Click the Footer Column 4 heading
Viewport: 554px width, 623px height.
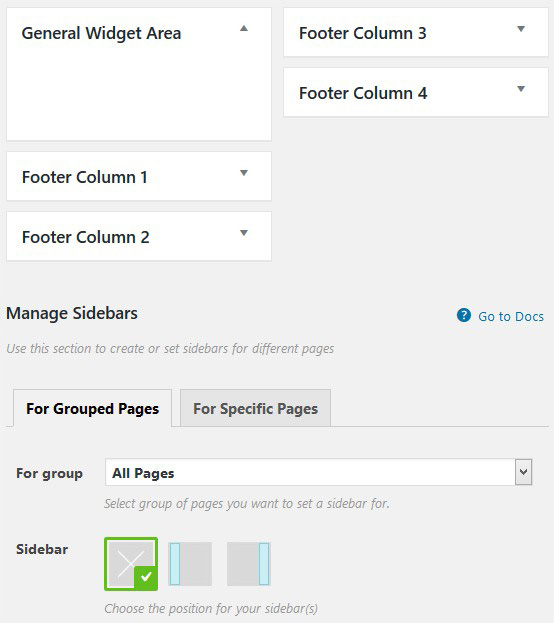pyautogui.click(x=363, y=93)
